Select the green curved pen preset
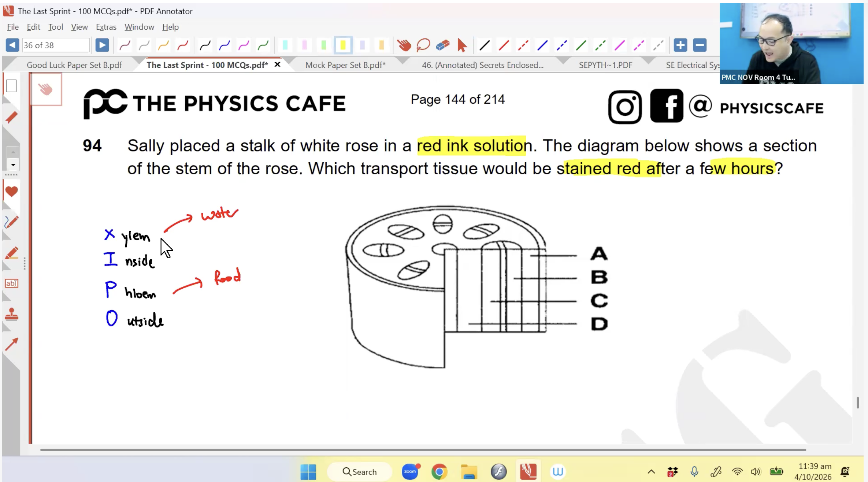 pyautogui.click(x=263, y=45)
